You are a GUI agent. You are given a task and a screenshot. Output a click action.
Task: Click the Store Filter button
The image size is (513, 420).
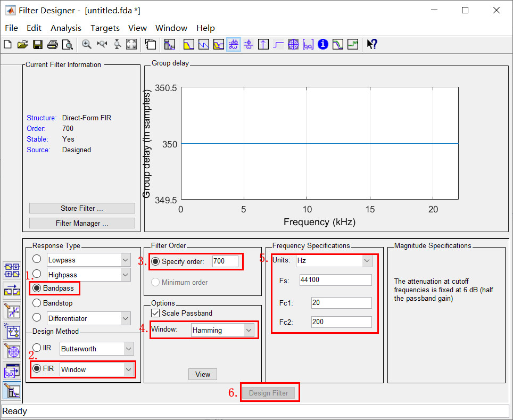pos(82,208)
